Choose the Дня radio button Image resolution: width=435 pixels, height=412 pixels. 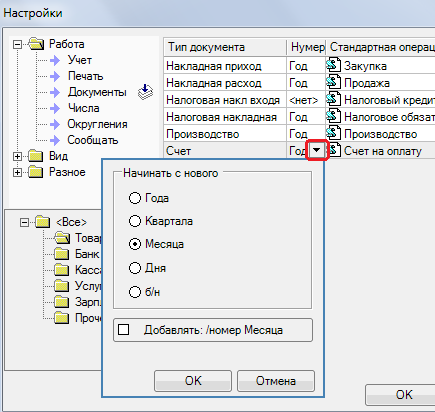(135, 268)
